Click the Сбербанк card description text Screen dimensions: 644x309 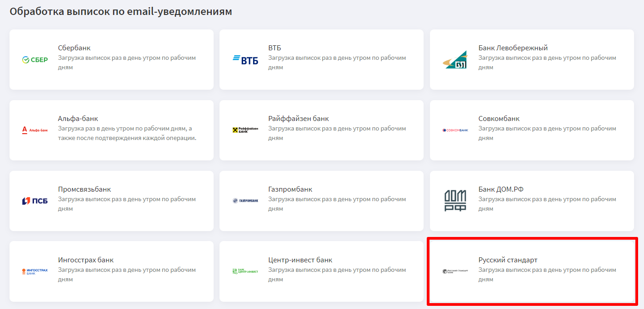click(127, 63)
